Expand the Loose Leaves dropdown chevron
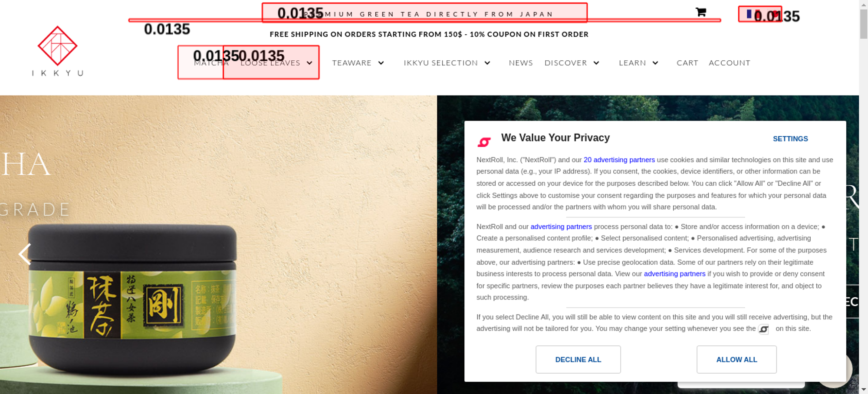 click(x=309, y=63)
